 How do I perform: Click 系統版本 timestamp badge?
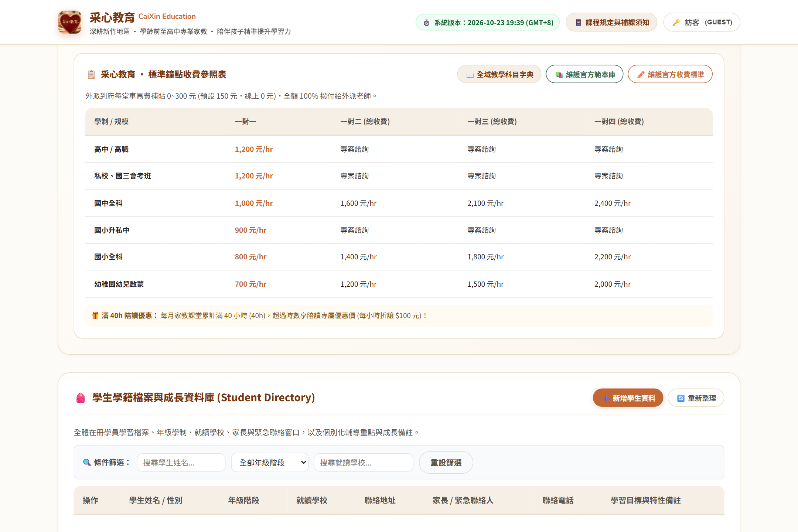(x=488, y=22)
